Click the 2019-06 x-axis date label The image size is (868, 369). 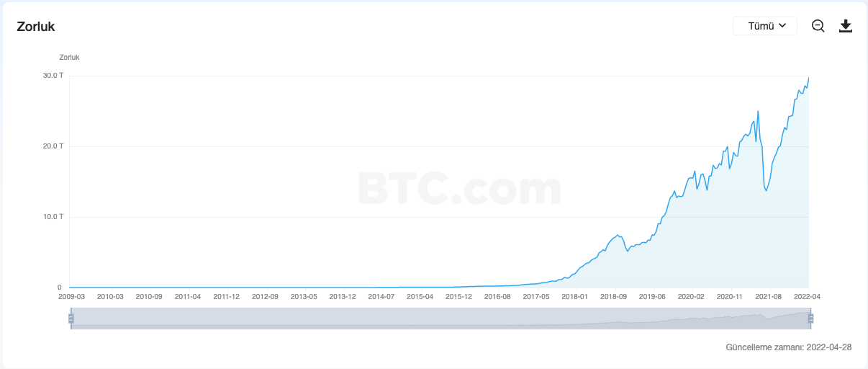click(652, 296)
